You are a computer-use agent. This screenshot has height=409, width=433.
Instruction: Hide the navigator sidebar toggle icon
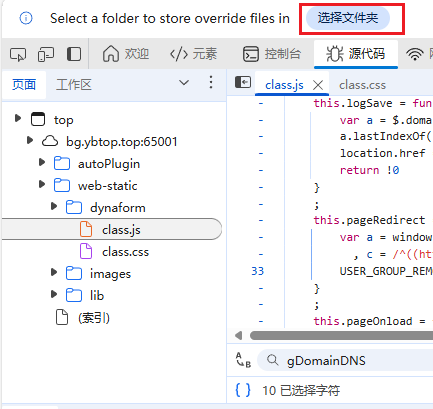pyautogui.click(x=243, y=82)
